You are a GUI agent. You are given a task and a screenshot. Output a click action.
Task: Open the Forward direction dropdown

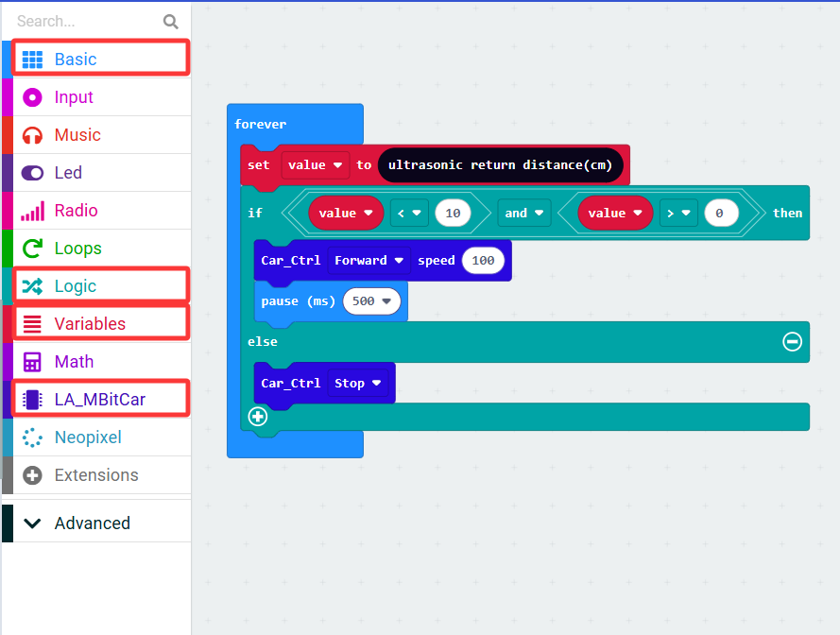point(369,261)
